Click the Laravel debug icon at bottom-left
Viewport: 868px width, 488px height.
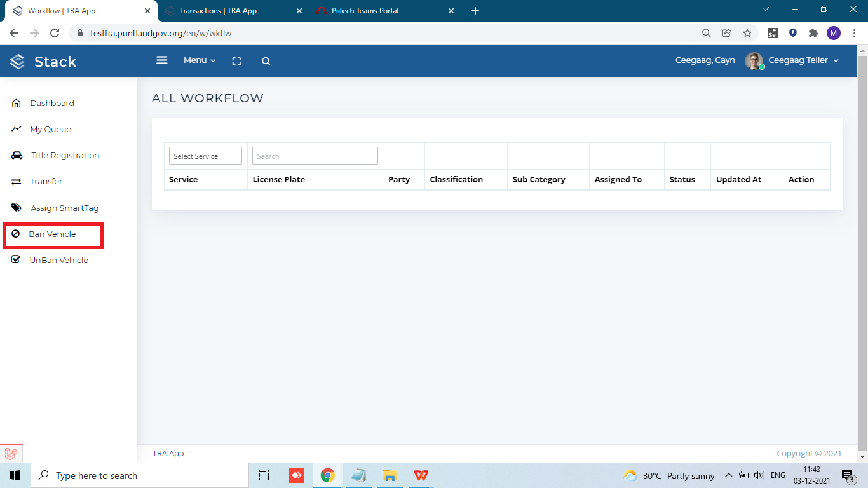click(11, 454)
